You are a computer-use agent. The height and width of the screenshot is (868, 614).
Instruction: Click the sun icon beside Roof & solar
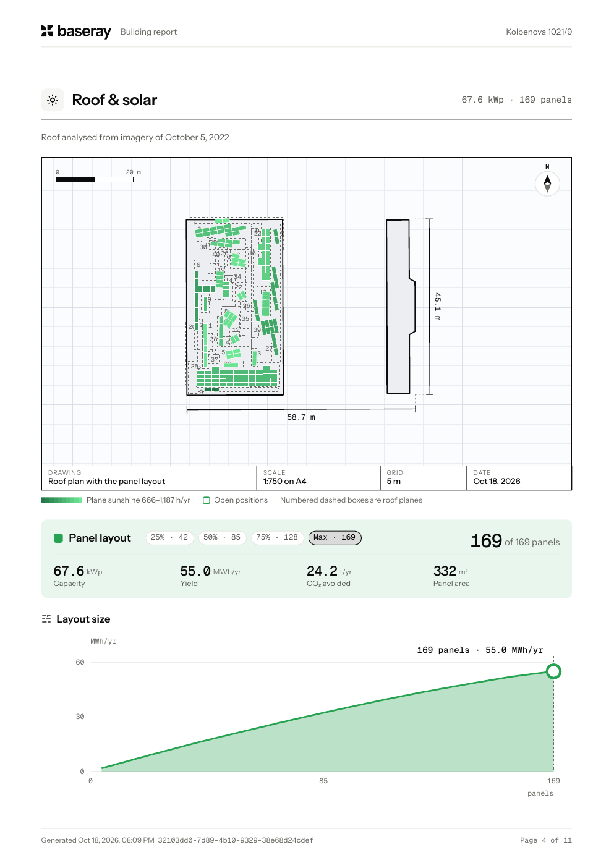pyautogui.click(x=53, y=100)
